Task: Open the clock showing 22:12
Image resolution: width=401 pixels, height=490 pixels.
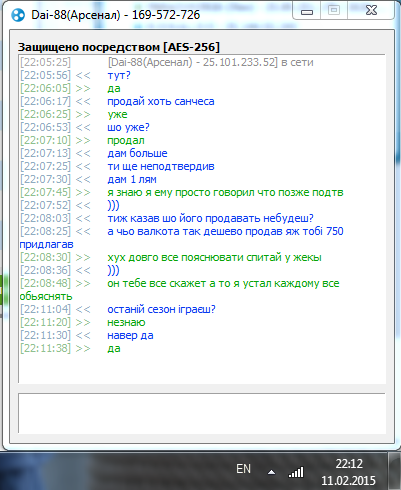Action: [349, 472]
